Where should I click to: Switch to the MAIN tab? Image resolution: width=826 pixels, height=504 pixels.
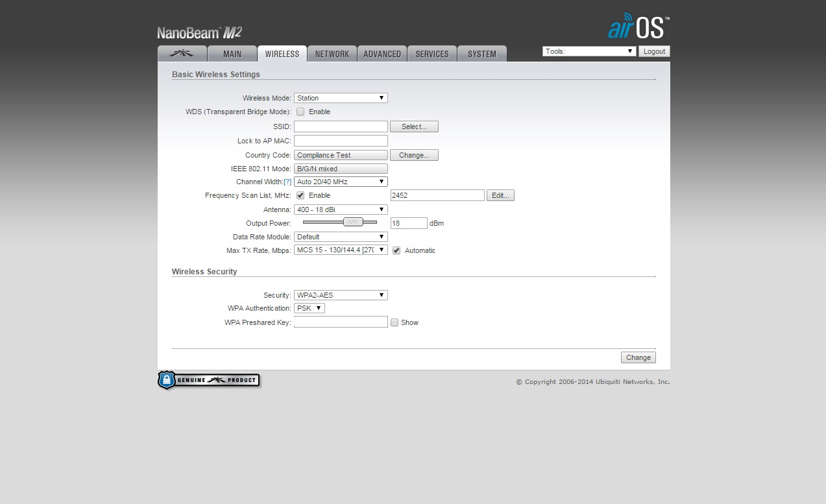[232, 54]
